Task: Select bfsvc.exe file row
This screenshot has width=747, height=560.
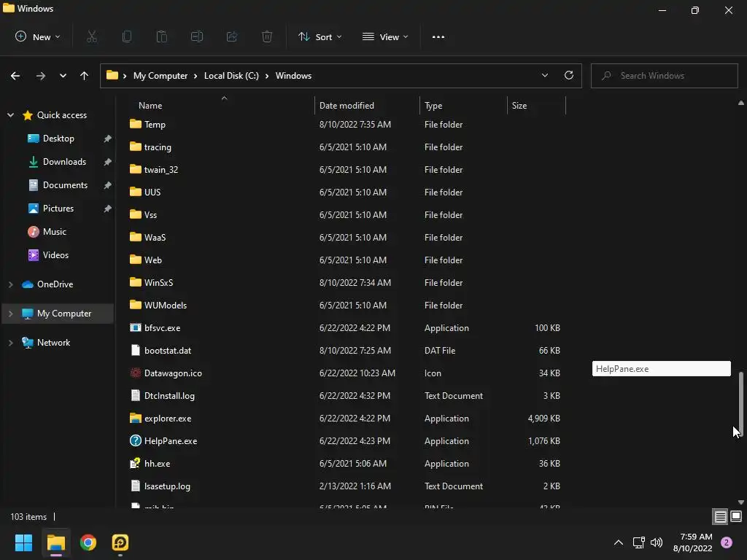Action: coord(347,327)
